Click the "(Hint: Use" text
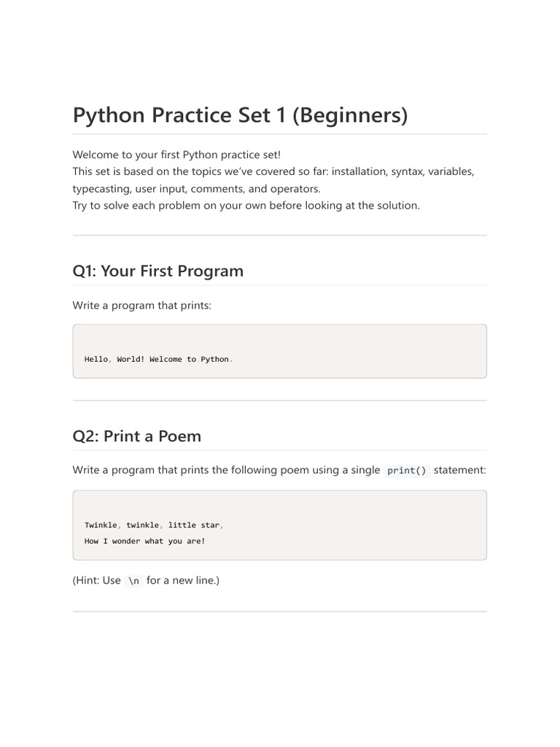This screenshot has width=560, height=747. coord(96,580)
